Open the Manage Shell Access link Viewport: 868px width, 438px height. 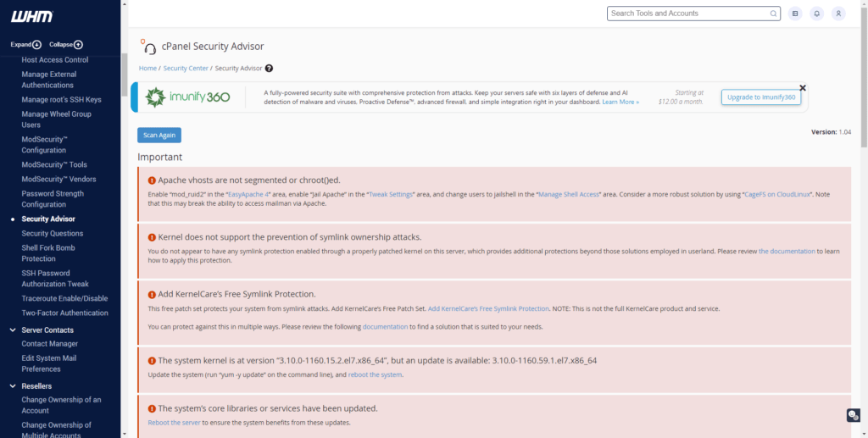pyautogui.click(x=569, y=195)
